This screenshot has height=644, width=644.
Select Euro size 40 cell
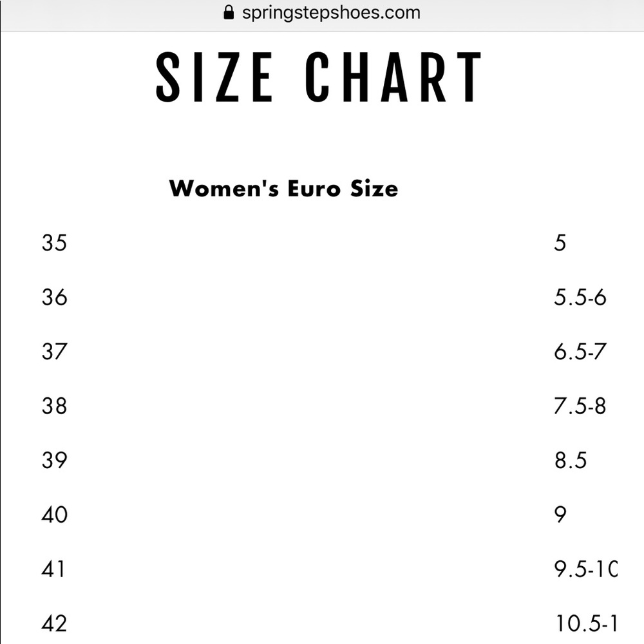click(54, 515)
